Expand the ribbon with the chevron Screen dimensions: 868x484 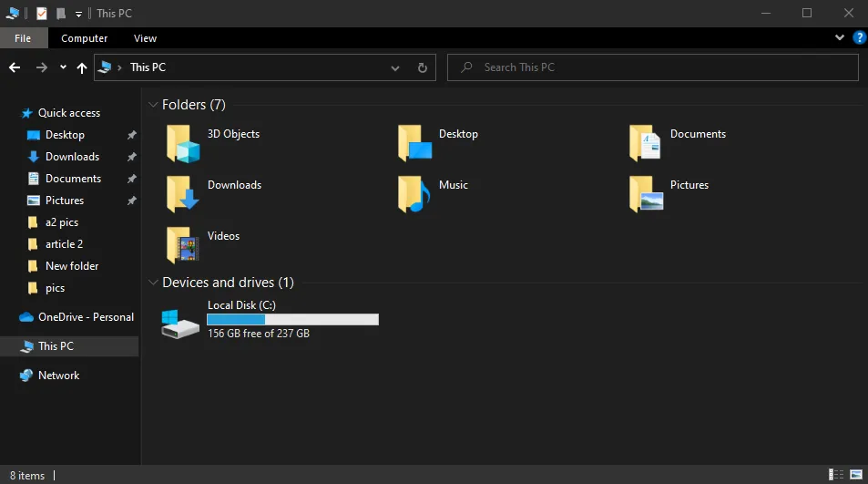pos(840,37)
